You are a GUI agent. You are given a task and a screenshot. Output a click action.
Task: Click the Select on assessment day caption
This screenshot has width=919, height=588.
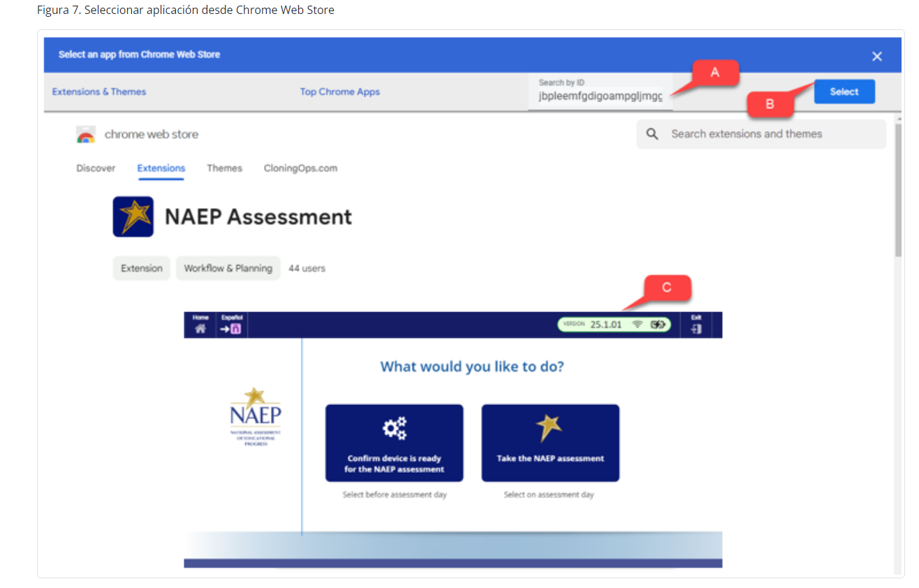549,495
